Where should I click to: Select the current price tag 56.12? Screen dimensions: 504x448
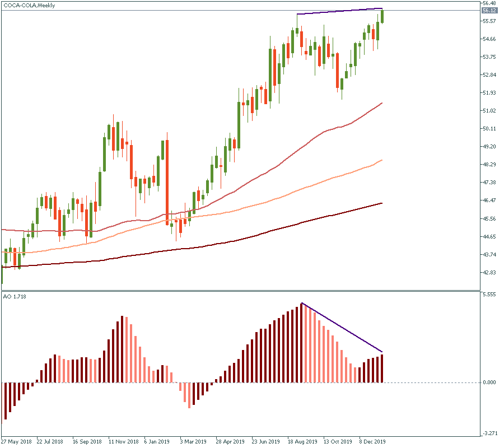[x=489, y=11]
